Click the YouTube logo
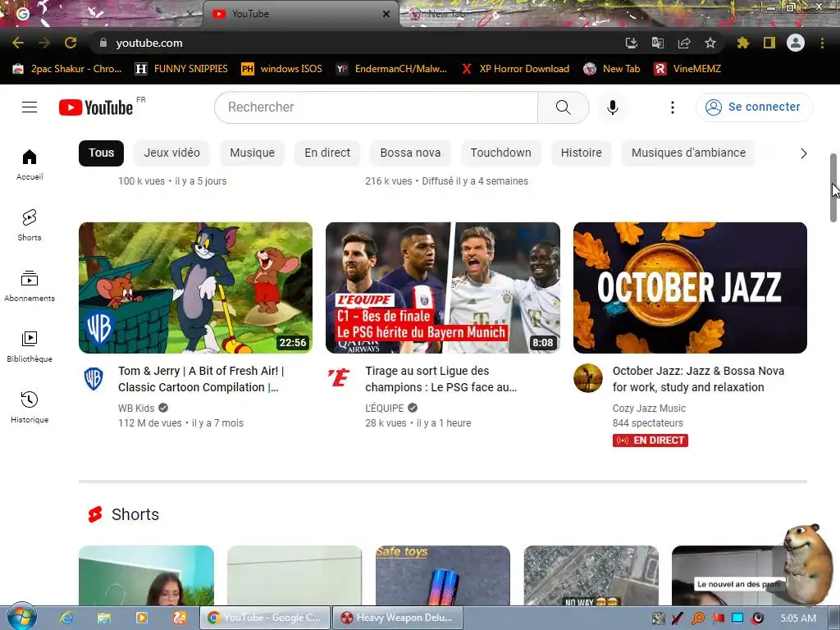Viewport: 840px width, 630px height. point(96,107)
